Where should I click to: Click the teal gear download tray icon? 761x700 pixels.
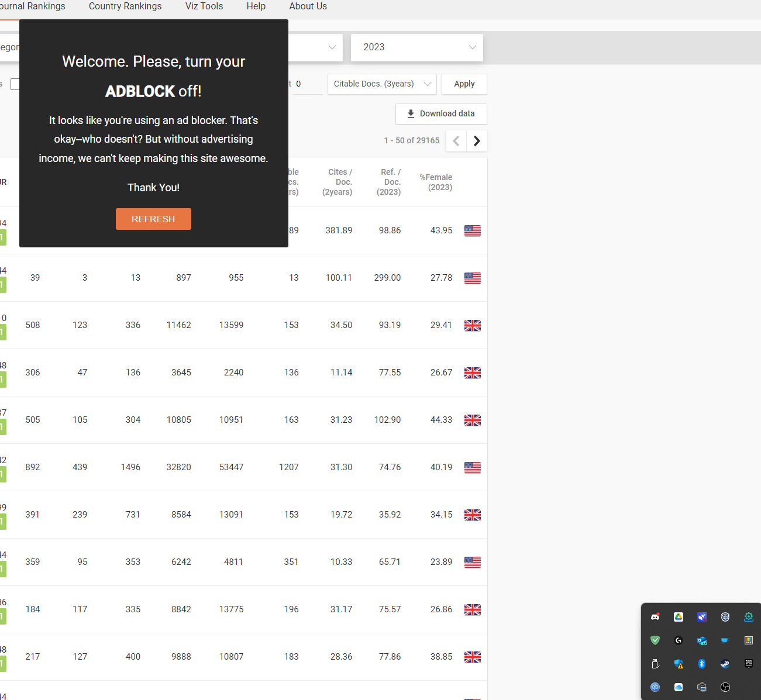749,617
